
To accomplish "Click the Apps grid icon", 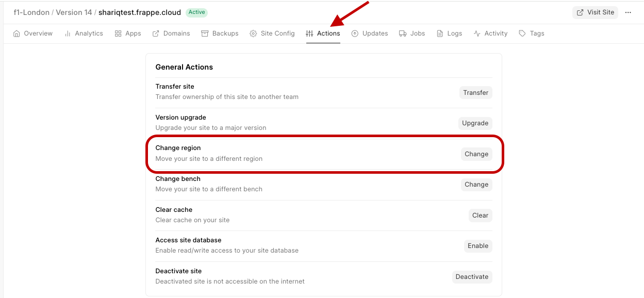I will pyautogui.click(x=118, y=34).
